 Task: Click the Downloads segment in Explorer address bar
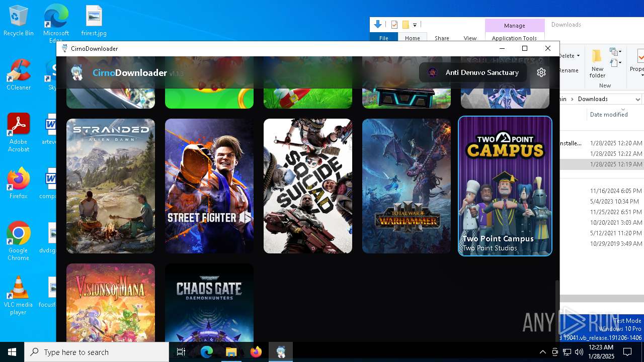[593, 99]
